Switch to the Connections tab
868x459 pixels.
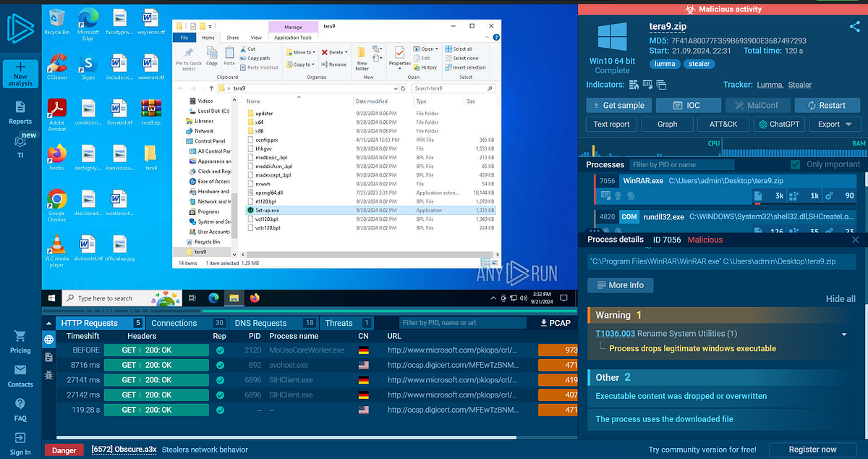[187, 323]
